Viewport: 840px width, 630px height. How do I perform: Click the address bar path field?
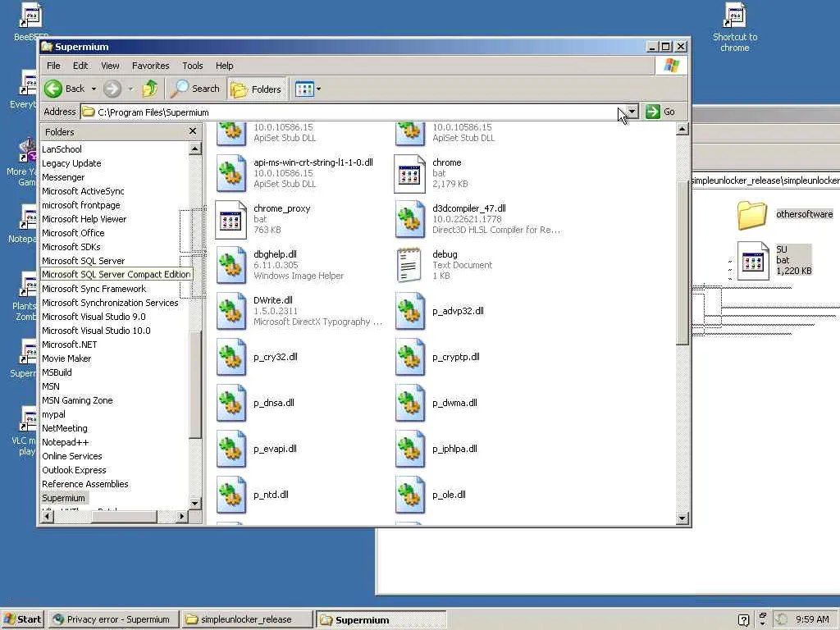pos(354,112)
